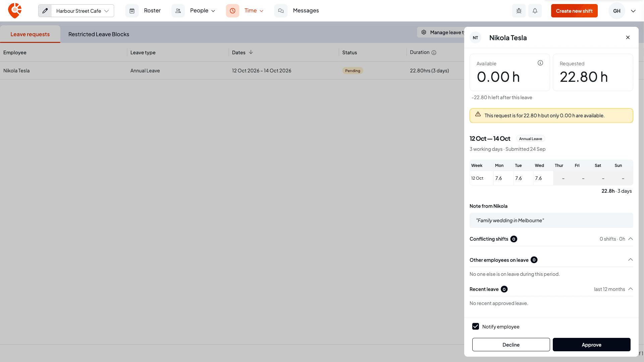
Task: Click the Manage leave gear icon
Action: (424, 32)
